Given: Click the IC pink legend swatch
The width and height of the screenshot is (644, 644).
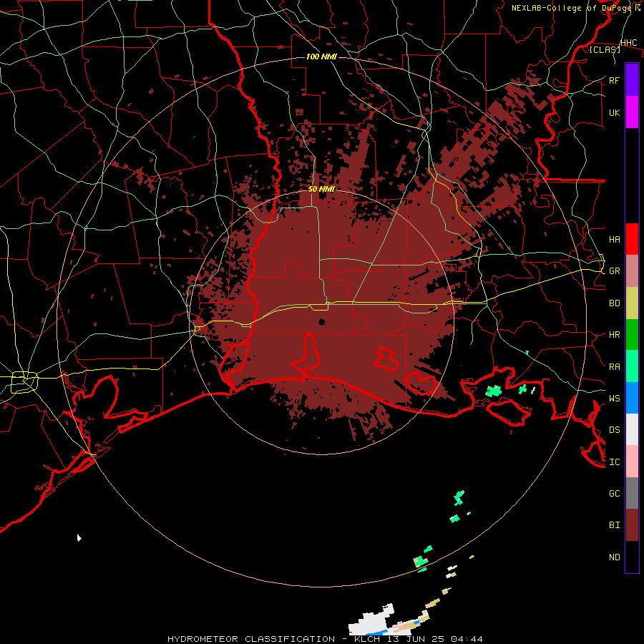Looking at the screenshot, I should pos(632,462).
